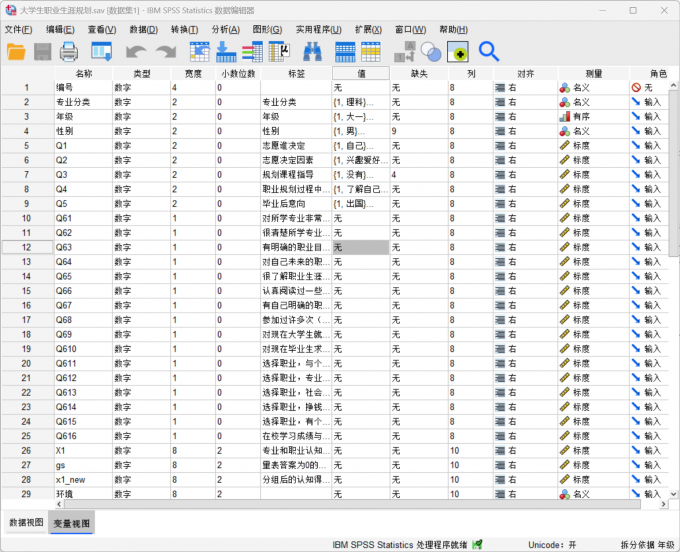
Task: Open the 分析(A) menu
Action: [x=226, y=29]
